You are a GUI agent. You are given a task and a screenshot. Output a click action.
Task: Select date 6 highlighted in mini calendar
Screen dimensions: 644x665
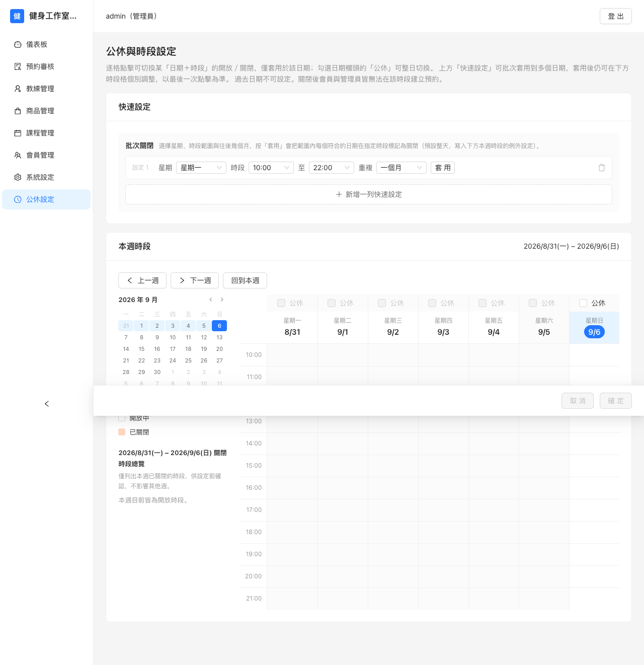[219, 326]
